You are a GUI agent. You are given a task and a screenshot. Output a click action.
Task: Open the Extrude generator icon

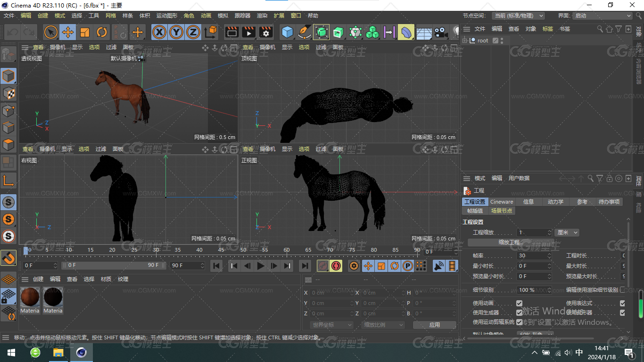click(x=338, y=32)
